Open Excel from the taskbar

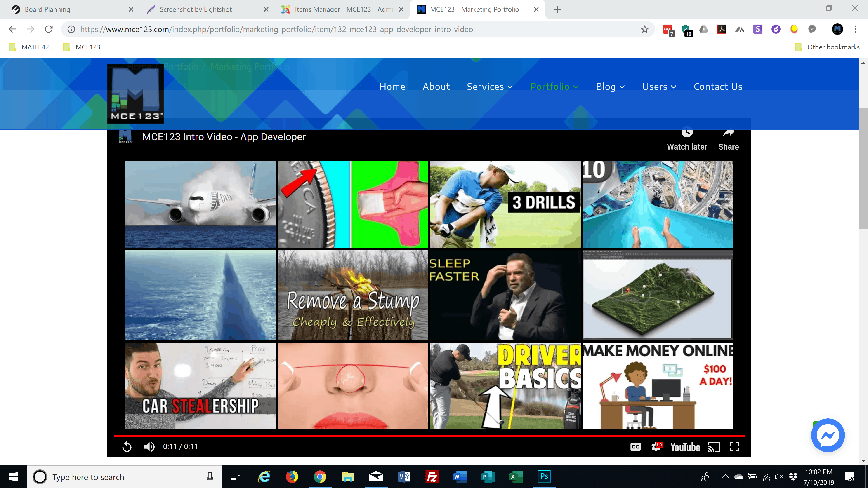(516, 476)
